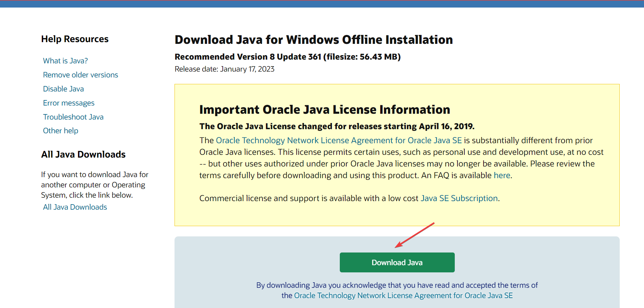Open the What is Java? help link
This screenshot has width=644, height=308.
[x=65, y=61]
